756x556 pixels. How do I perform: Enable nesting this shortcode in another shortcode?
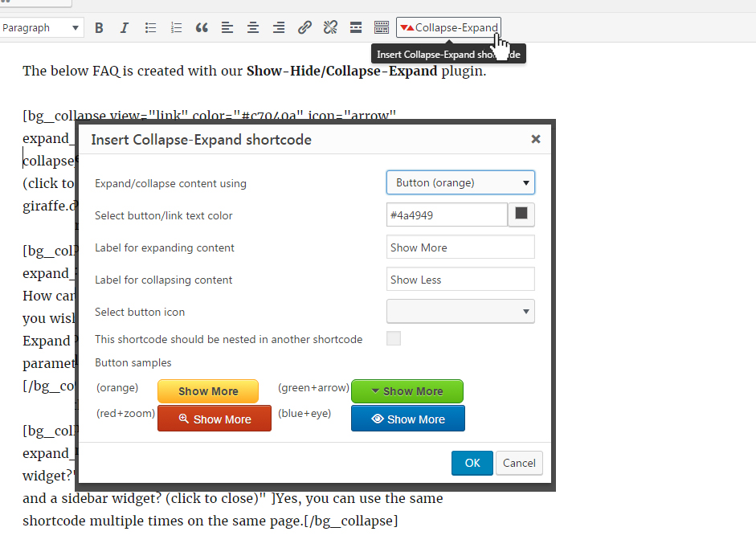click(x=394, y=338)
